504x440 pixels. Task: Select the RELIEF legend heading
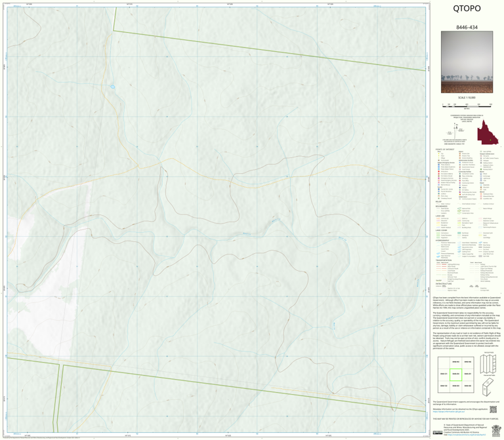tap(438, 202)
